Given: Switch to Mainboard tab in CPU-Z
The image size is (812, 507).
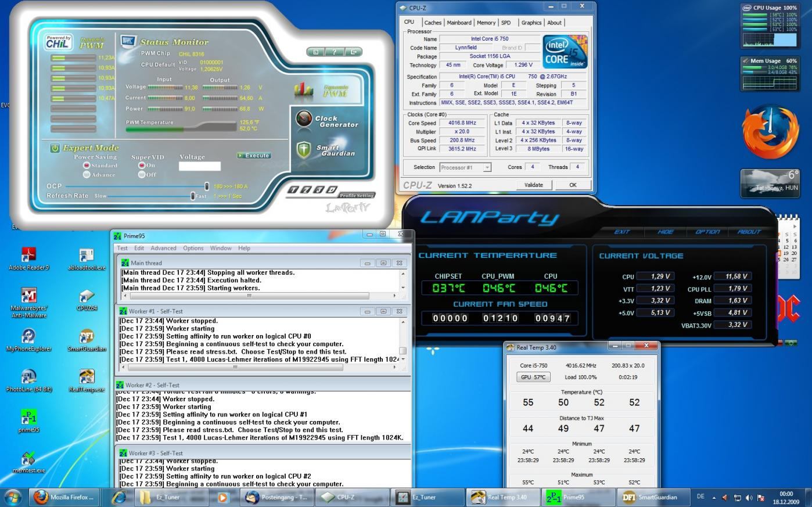Looking at the screenshot, I should [459, 23].
